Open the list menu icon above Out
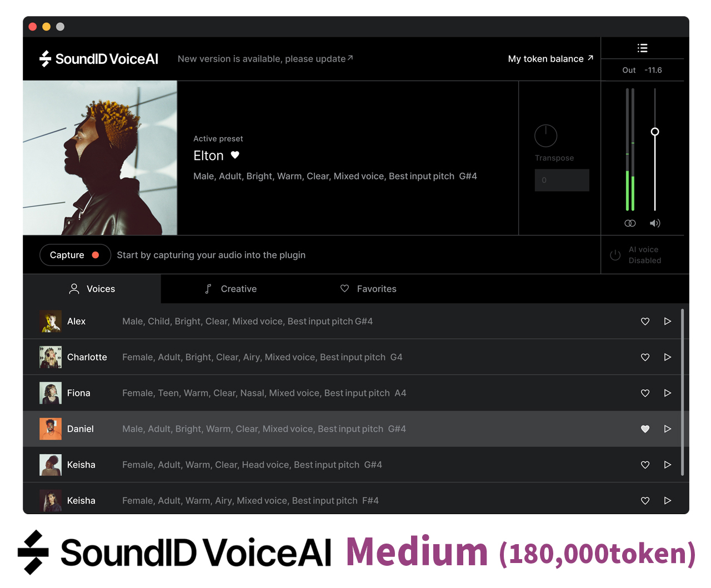 (642, 48)
